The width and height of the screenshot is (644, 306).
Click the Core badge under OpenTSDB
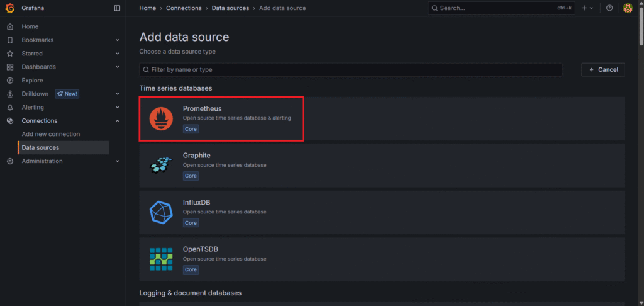click(191, 270)
